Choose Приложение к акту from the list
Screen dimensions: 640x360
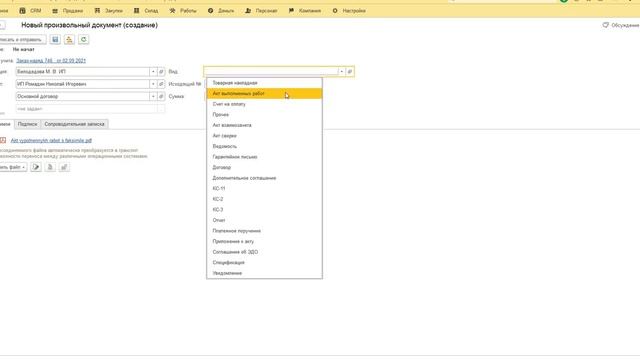tap(264, 242)
